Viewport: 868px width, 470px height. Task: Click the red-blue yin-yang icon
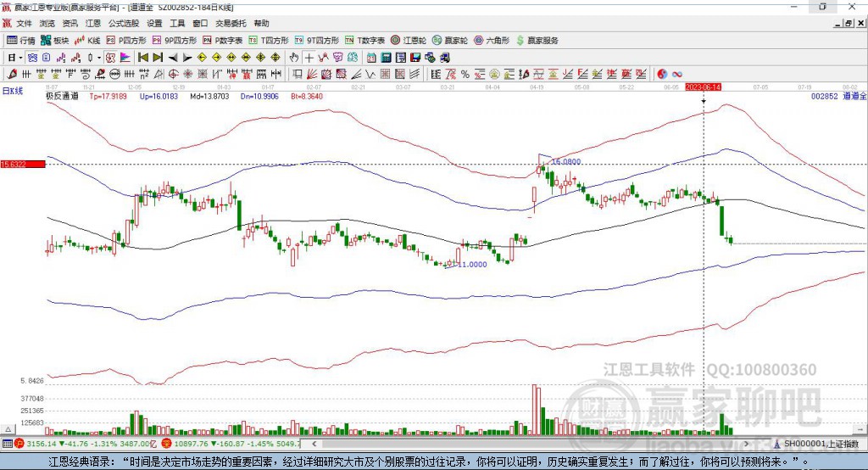662,74
